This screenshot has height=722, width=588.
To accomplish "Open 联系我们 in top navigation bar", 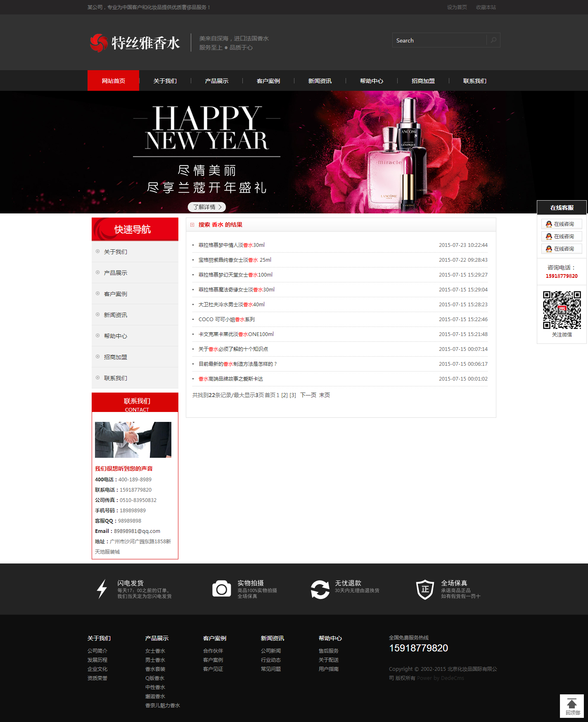I will point(475,80).
